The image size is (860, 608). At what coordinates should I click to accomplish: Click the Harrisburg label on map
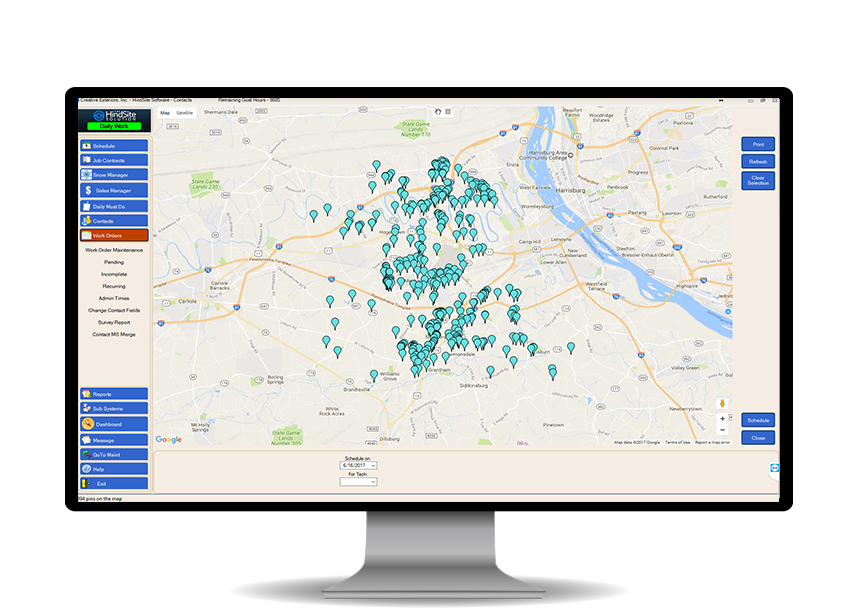point(570,190)
